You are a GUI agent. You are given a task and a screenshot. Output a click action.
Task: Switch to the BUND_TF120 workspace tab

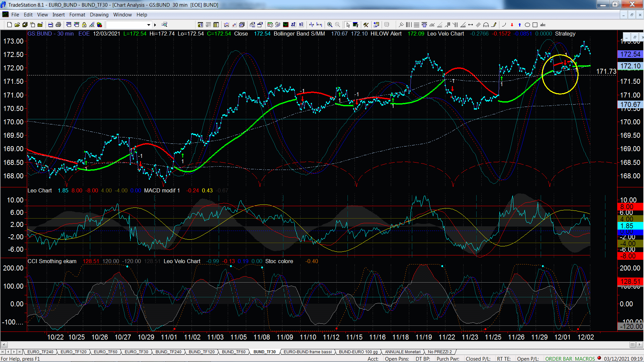tap(202, 352)
